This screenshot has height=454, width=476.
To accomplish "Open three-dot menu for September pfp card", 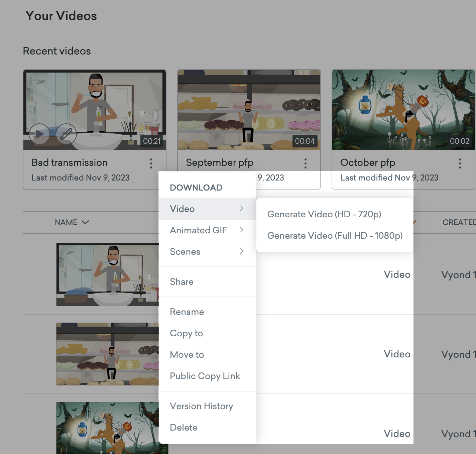I will [306, 163].
